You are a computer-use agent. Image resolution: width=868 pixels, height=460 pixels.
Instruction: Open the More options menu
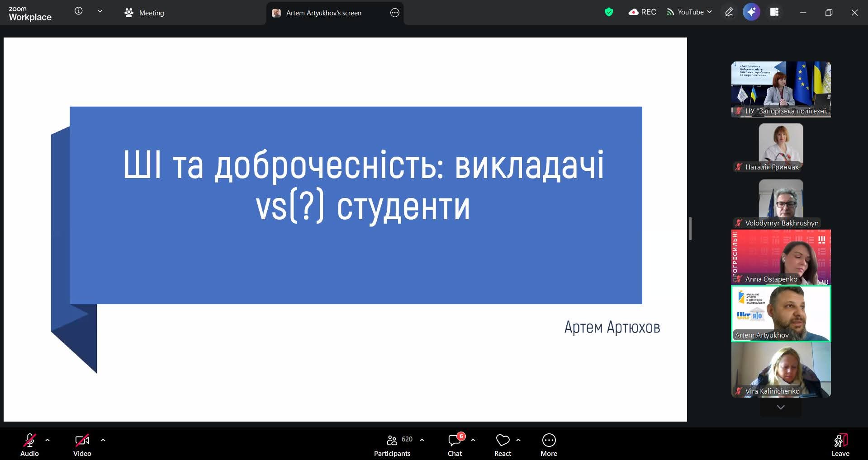point(549,445)
